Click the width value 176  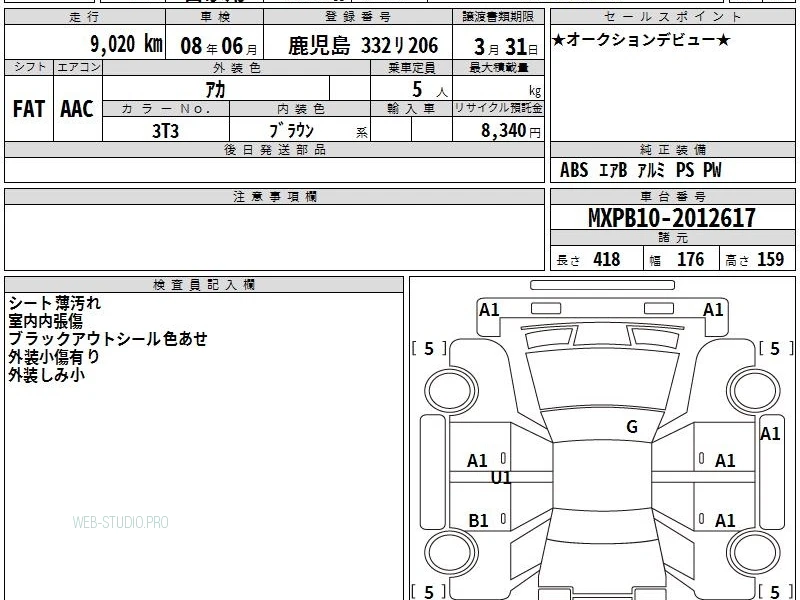click(x=690, y=259)
